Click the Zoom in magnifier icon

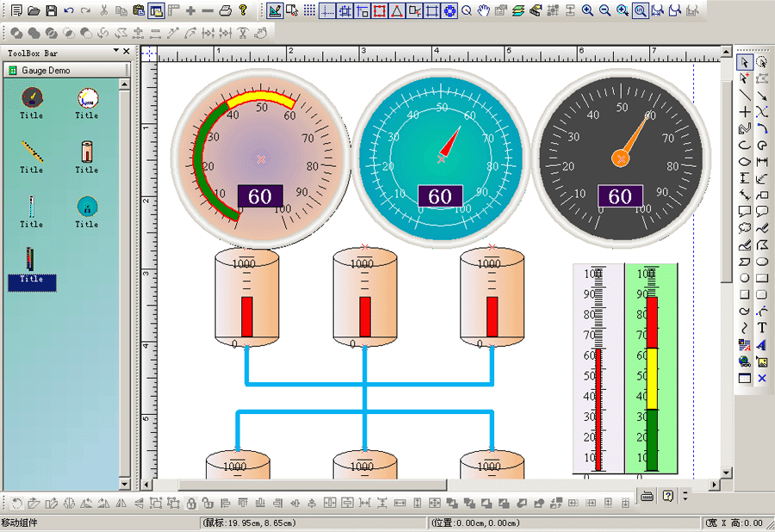click(587, 11)
